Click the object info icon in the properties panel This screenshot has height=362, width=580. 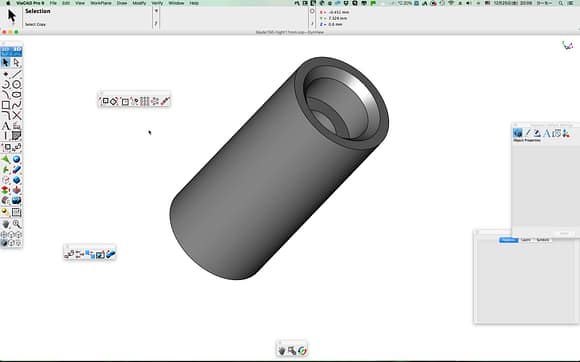click(x=517, y=133)
